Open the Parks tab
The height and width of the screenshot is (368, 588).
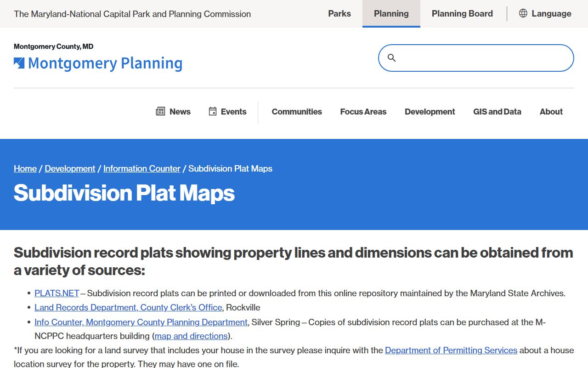click(339, 14)
